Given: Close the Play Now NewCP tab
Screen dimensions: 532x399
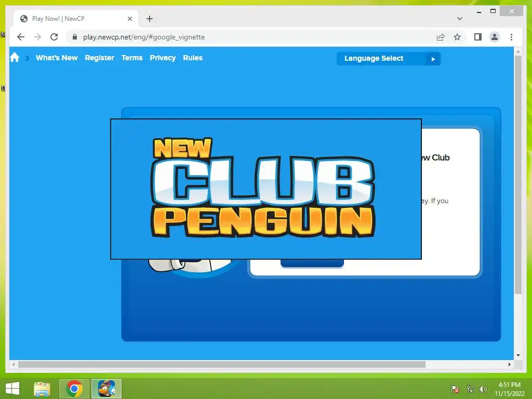Looking at the screenshot, I should (129, 19).
